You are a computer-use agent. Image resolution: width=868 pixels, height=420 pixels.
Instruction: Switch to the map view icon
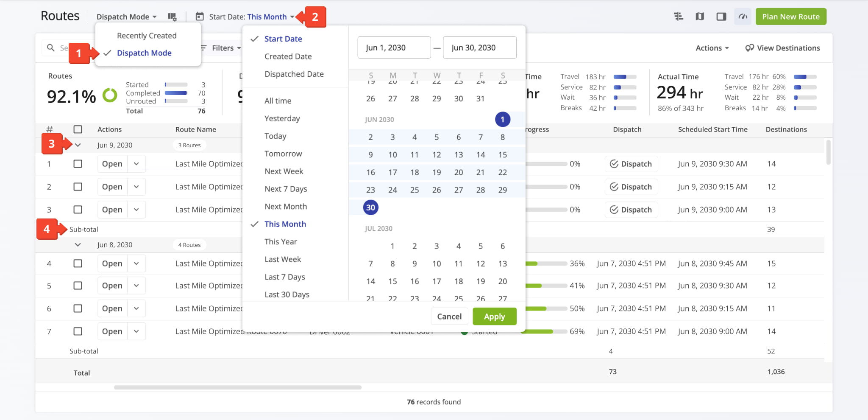tap(700, 17)
